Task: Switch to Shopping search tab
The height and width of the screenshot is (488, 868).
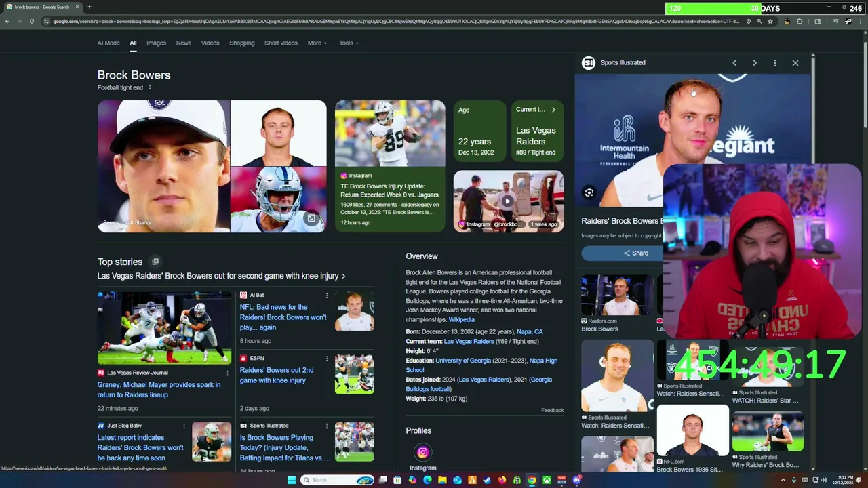Action: click(x=242, y=43)
